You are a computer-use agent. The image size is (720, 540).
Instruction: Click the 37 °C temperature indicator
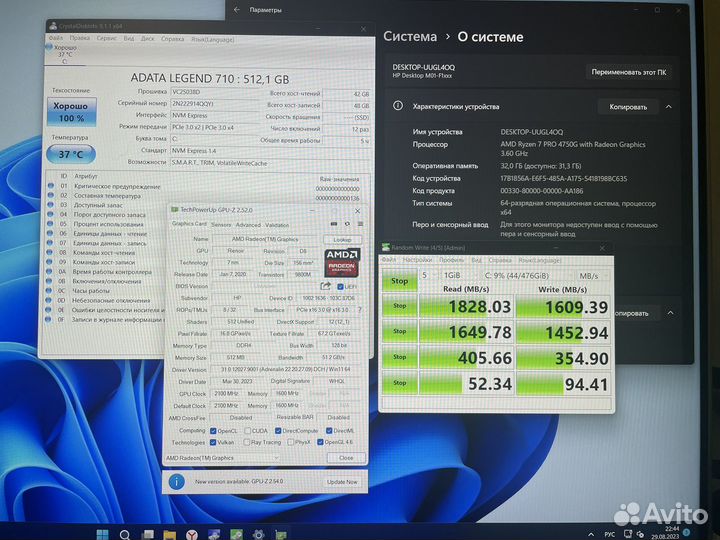tap(71, 154)
